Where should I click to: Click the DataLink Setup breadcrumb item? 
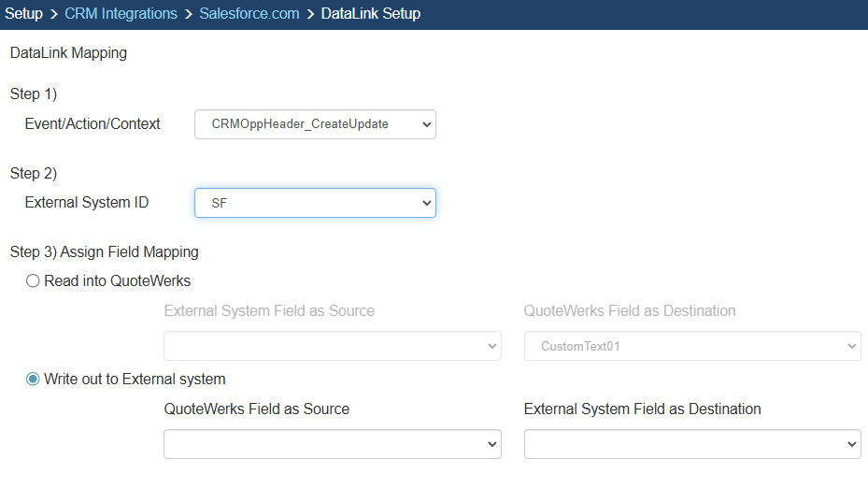pyautogui.click(x=371, y=14)
